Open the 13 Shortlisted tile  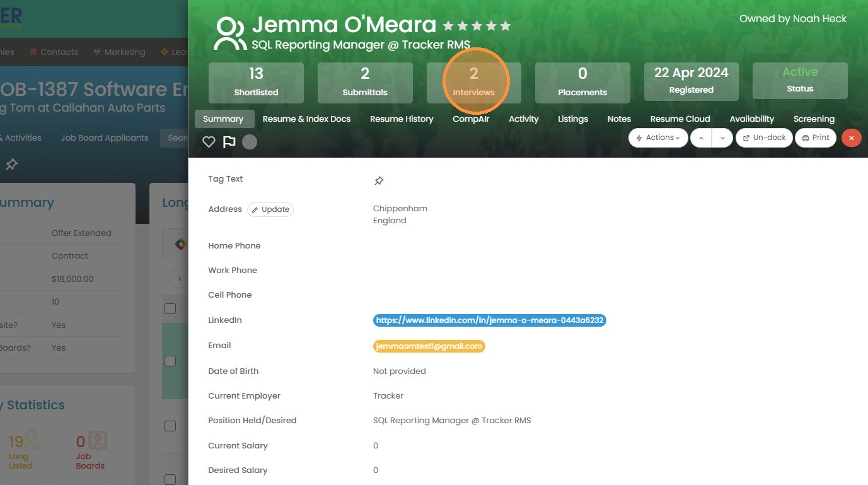point(256,83)
